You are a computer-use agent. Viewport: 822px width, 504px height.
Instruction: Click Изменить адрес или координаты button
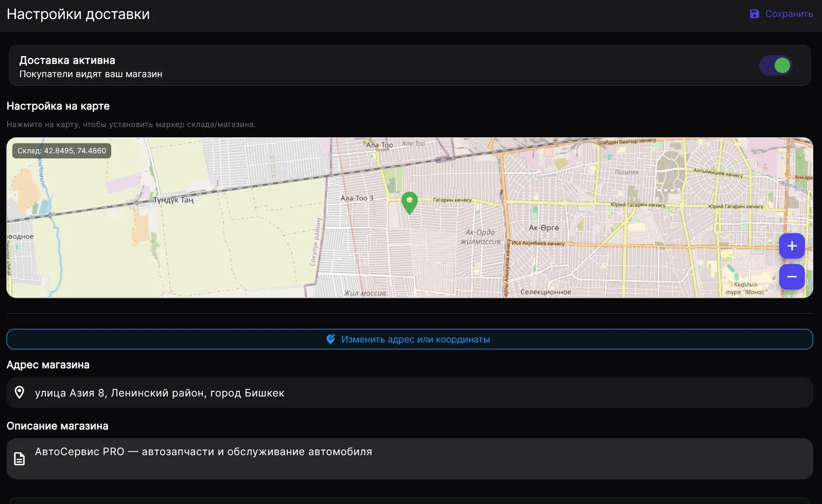click(410, 339)
